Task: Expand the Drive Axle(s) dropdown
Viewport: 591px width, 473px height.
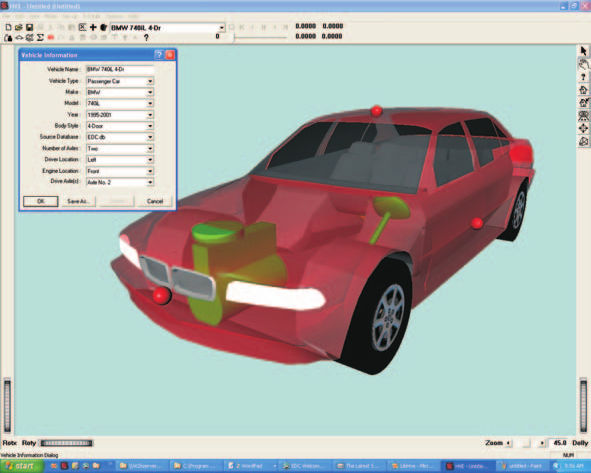Action: coord(150,182)
